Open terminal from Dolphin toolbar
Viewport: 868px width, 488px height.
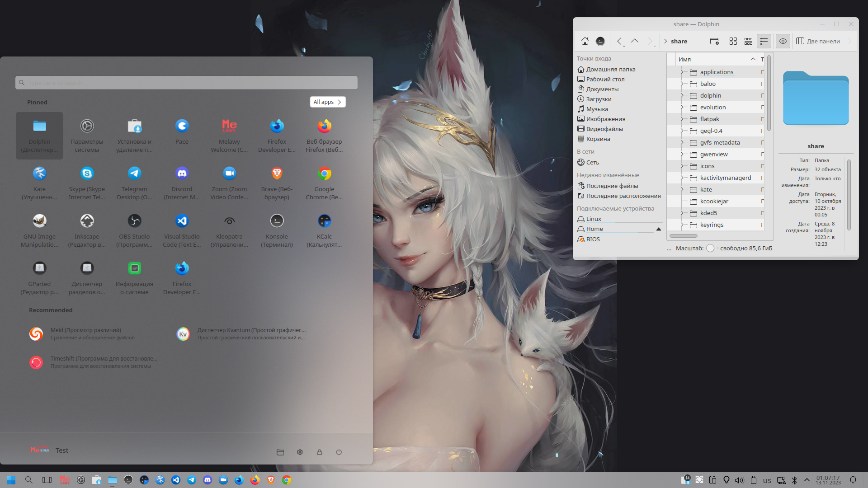click(600, 41)
